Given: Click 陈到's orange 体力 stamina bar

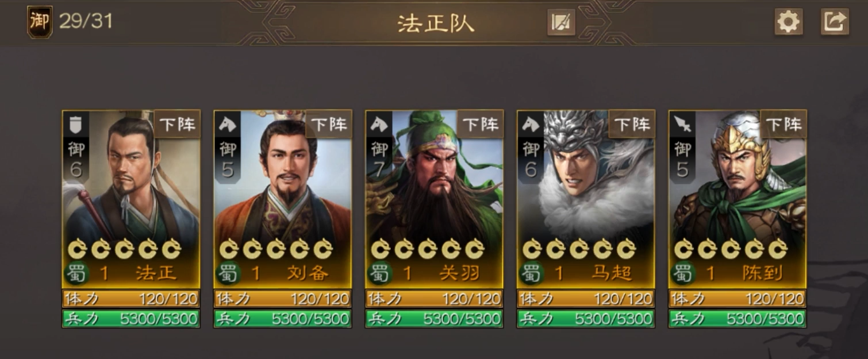Looking at the screenshot, I should [738, 299].
